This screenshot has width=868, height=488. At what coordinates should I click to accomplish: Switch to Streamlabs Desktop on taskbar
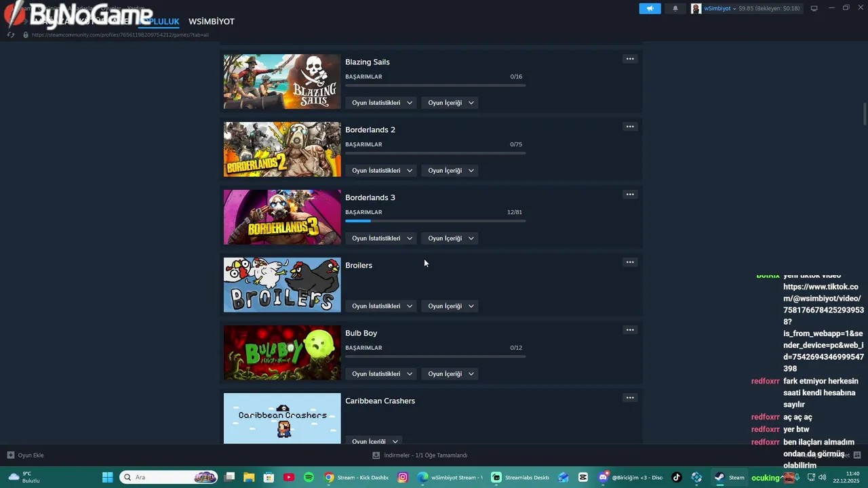tap(520, 477)
